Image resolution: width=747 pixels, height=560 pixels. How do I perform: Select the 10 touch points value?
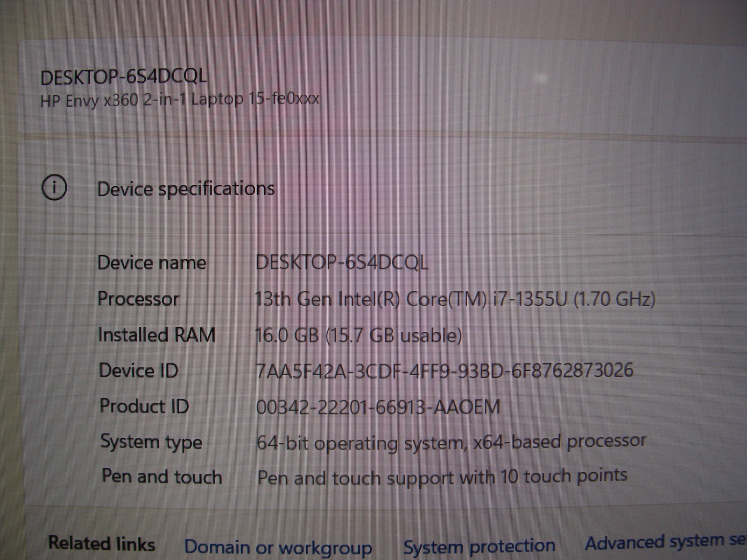click(442, 477)
